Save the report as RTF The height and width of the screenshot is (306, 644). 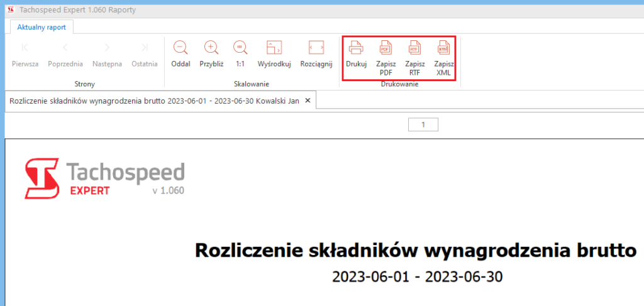click(x=415, y=58)
